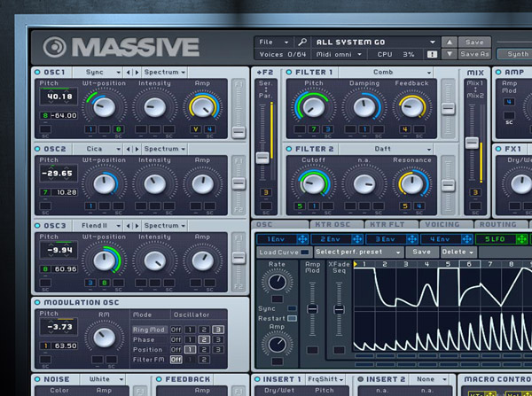Toggle Filter 1 power button

289,73
